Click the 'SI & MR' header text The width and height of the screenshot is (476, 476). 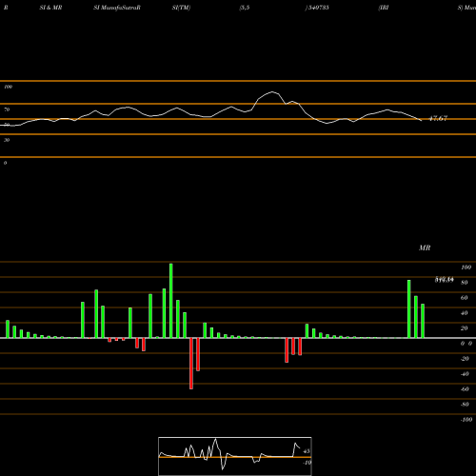50,8
